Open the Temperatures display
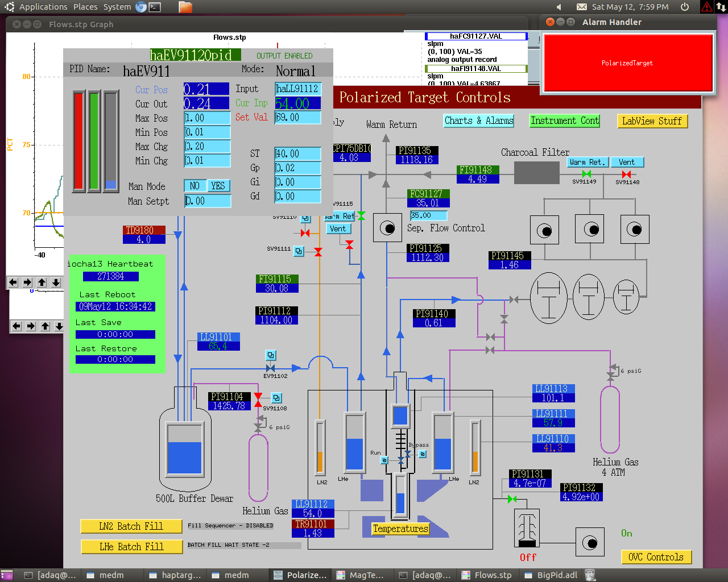728x582 pixels. coord(400,529)
